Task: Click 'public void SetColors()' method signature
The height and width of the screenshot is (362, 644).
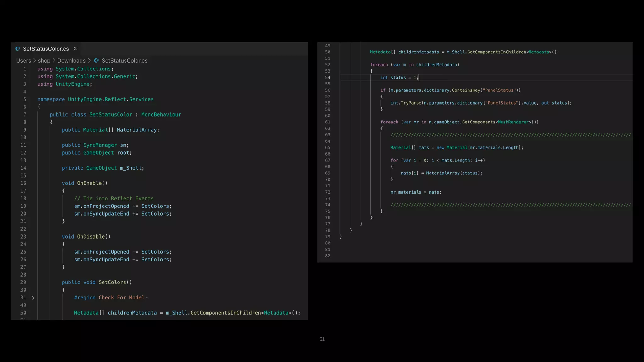Action: point(97,282)
